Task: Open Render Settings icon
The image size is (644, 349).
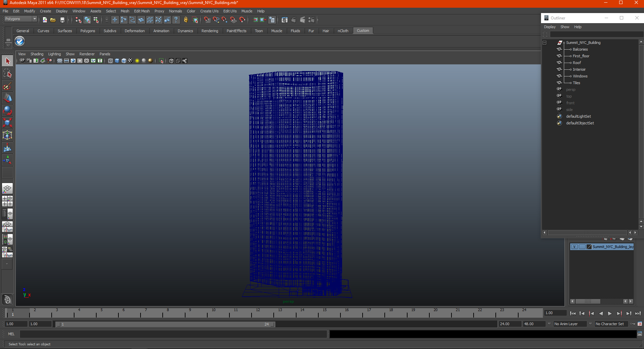Action: [x=312, y=20]
